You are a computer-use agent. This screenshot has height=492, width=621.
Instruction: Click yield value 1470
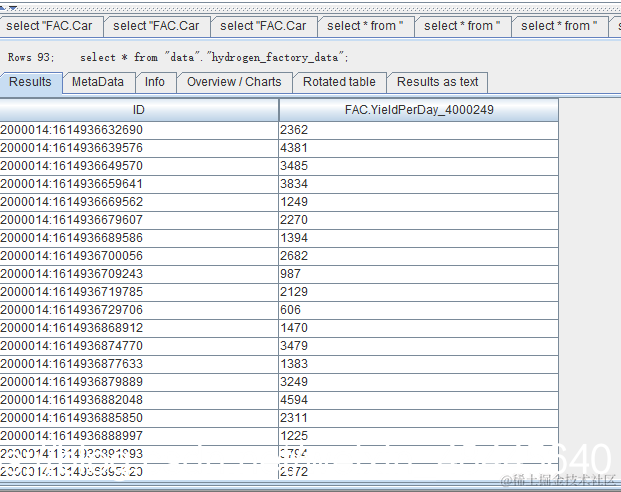click(x=419, y=328)
